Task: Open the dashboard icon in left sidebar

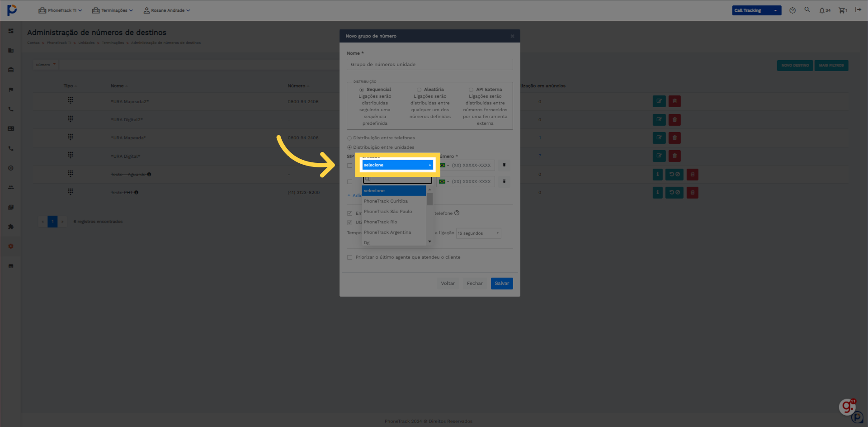Action: pyautogui.click(x=11, y=31)
